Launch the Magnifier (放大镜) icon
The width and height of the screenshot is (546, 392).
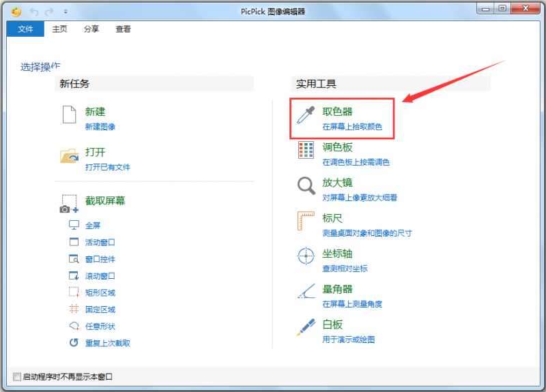pos(306,186)
